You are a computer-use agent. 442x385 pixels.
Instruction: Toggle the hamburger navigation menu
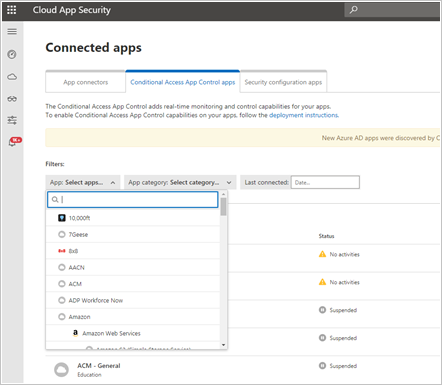click(x=12, y=32)
